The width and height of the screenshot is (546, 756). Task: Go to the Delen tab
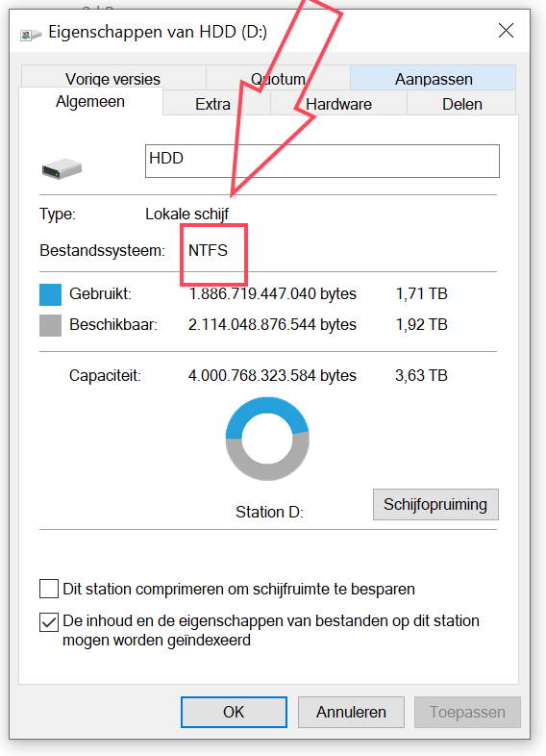pyautogui.click(x=461, y=103)
